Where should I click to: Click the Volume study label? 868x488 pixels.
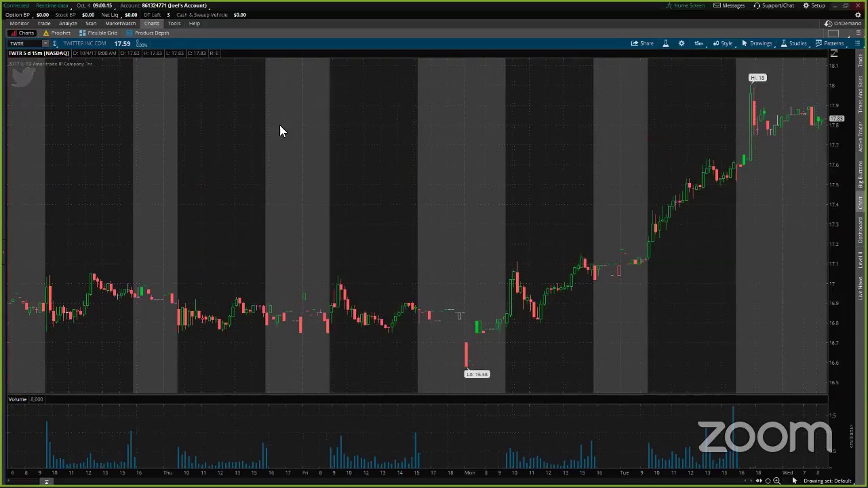[x=18, y=399]
